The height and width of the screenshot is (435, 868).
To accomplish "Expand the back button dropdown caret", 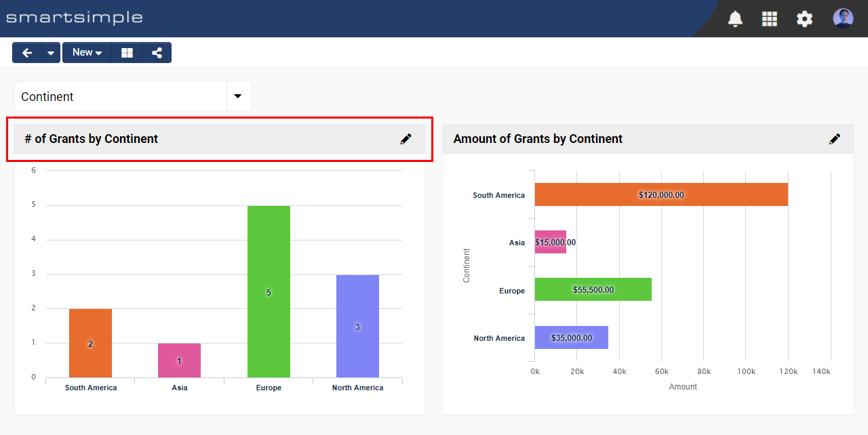I will (x=52, y=53).
